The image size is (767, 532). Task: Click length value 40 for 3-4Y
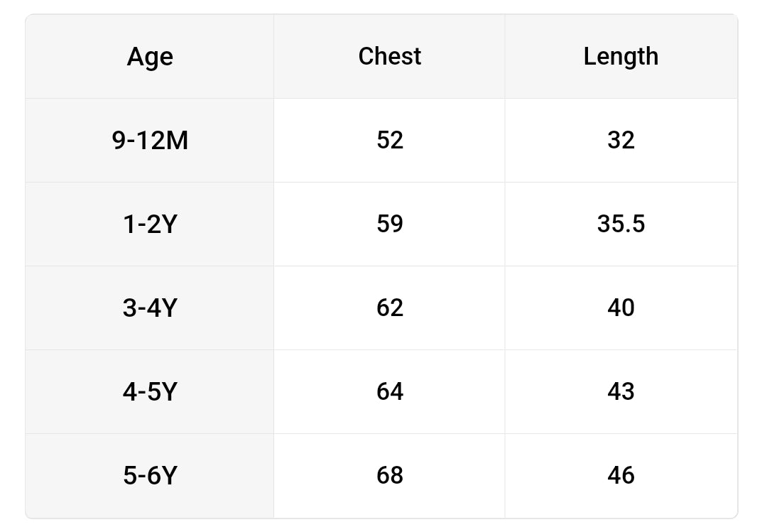[621, 308]
